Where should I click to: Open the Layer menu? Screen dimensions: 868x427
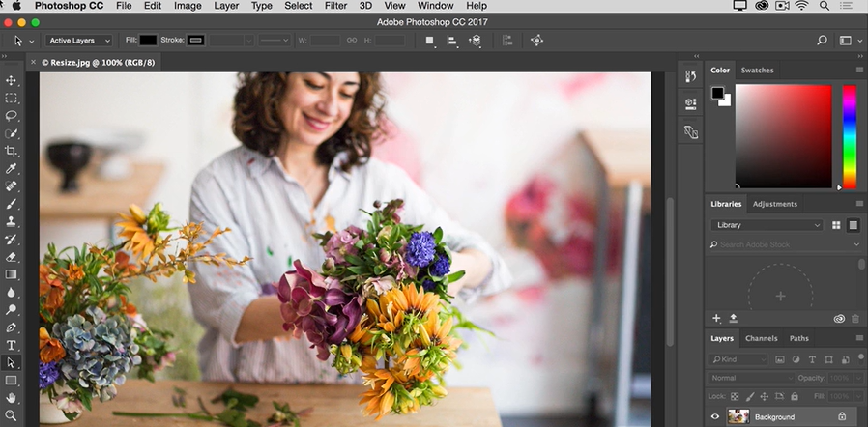coord(226,6)
